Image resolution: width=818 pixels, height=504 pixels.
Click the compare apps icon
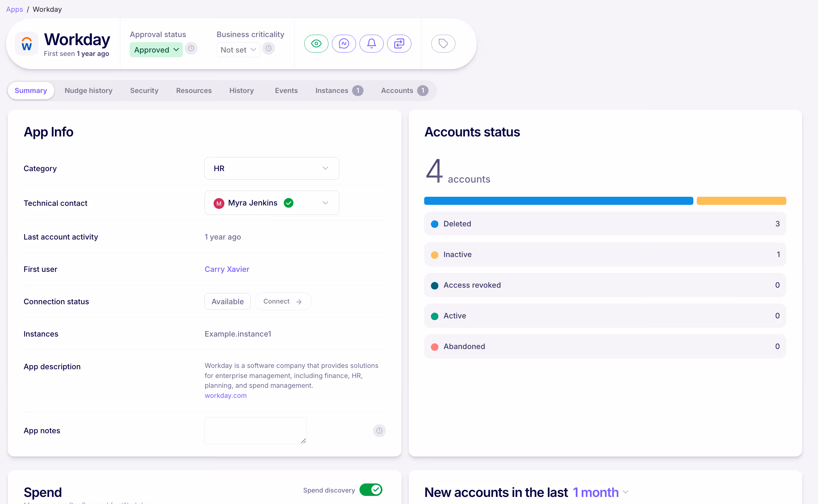399,43
